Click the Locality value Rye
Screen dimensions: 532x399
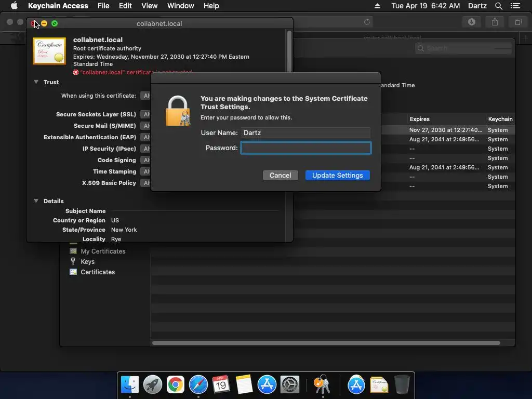click(x=116, y=239)
